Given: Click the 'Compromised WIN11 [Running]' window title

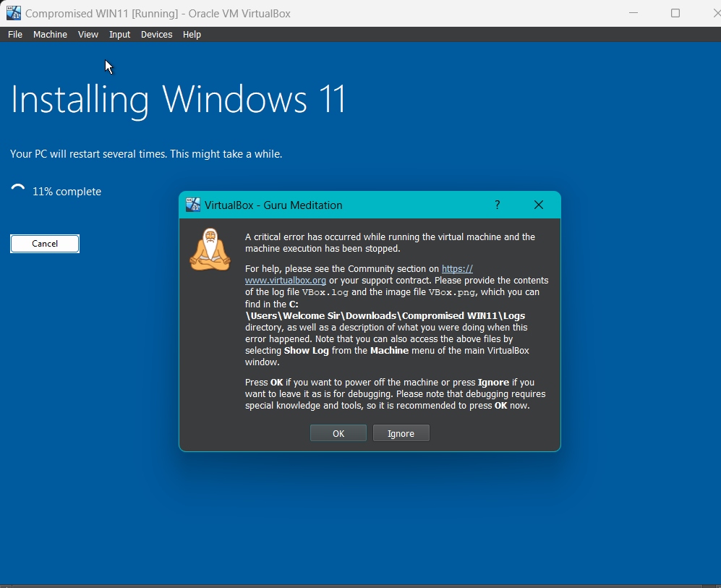Looking at the screenshot, I should (158, 13).
